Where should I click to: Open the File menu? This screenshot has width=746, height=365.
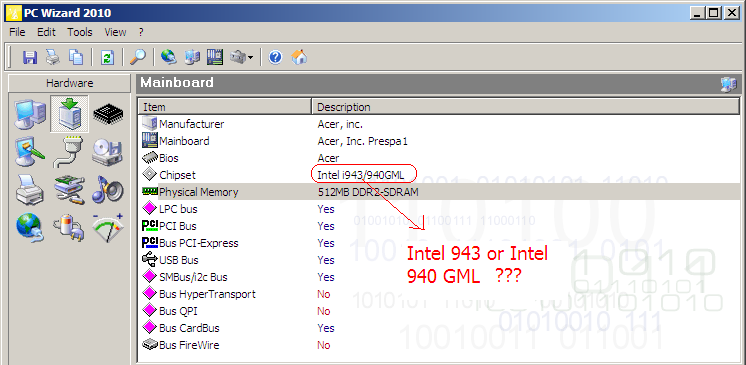(17, 32)
